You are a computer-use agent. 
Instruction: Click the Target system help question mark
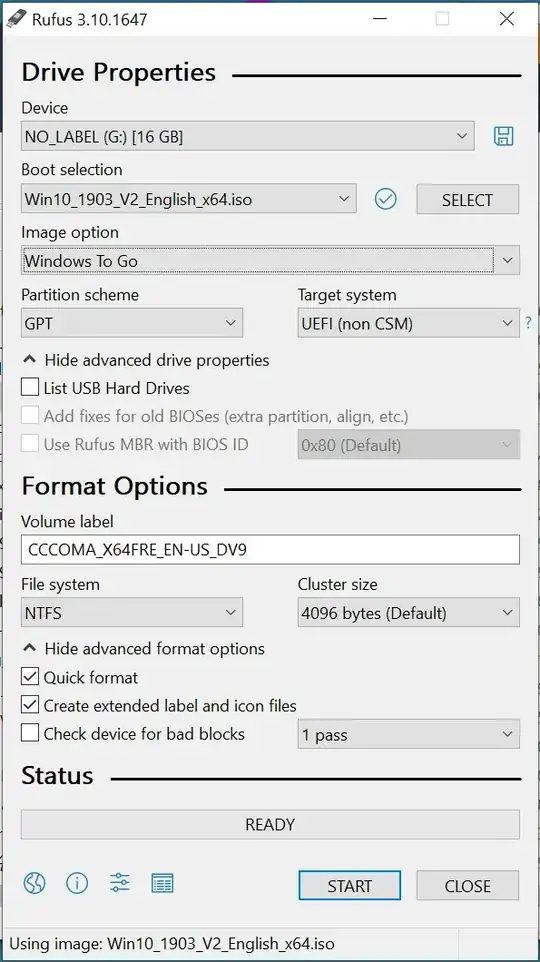click(528, 323)
